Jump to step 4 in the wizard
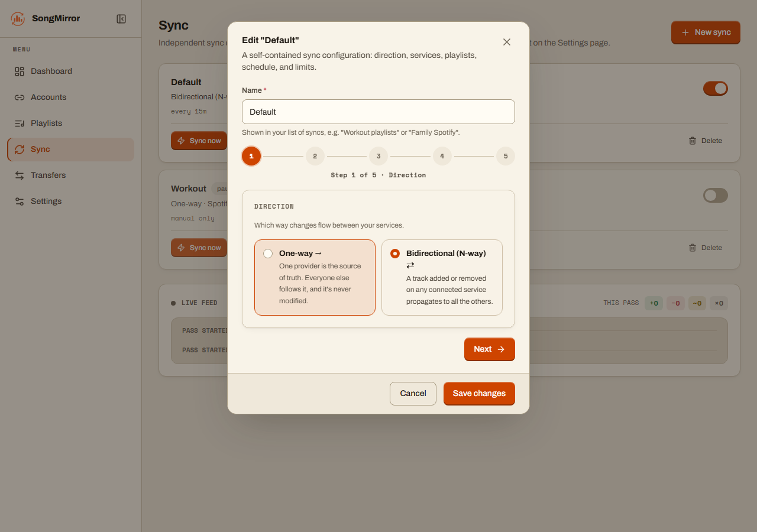This screenshot has height=532, width=757. pos(442,156)
